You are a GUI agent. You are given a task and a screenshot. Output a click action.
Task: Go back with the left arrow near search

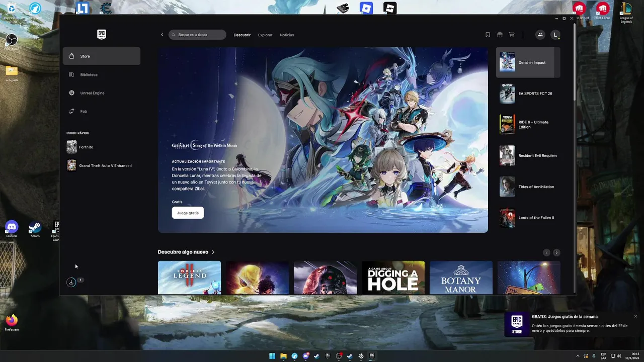[162, 35]
